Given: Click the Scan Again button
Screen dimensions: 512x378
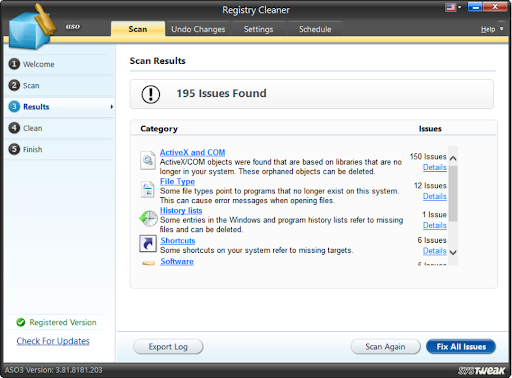Looking at the screenshot, I should click(x=385, y=347).
